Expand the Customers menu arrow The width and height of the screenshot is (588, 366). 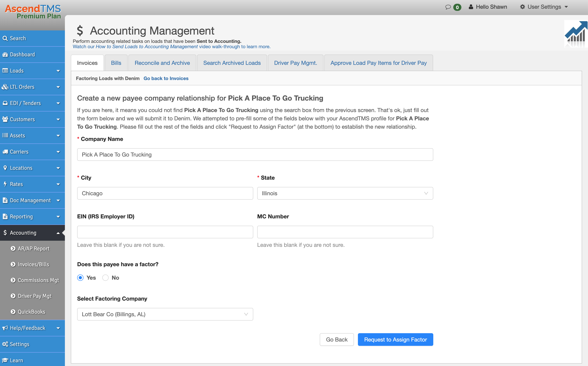click(x=58, y=120)
